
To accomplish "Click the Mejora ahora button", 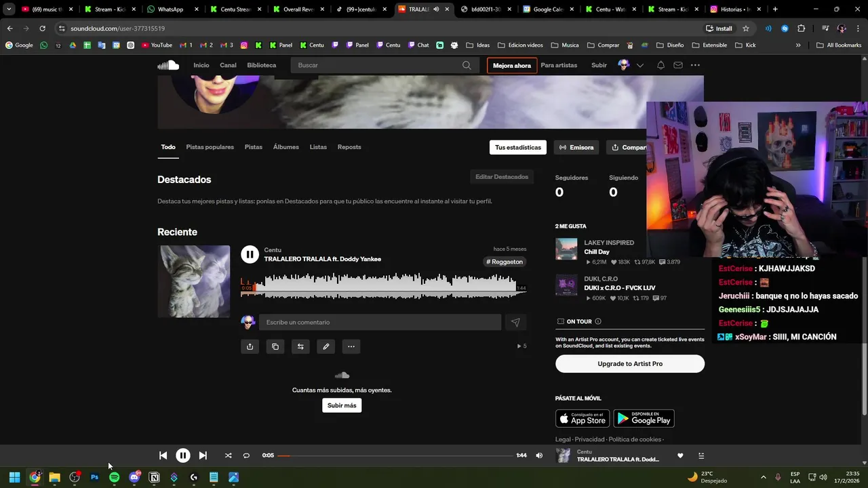I will pyautogui.click(x=512, y=65).
